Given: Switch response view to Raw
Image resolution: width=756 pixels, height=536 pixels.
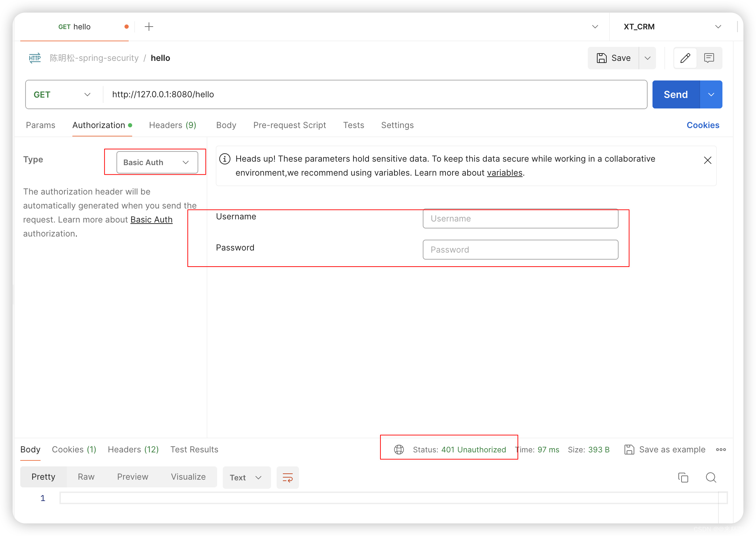Looking at the screenshot, I should [x=86, y=477].
